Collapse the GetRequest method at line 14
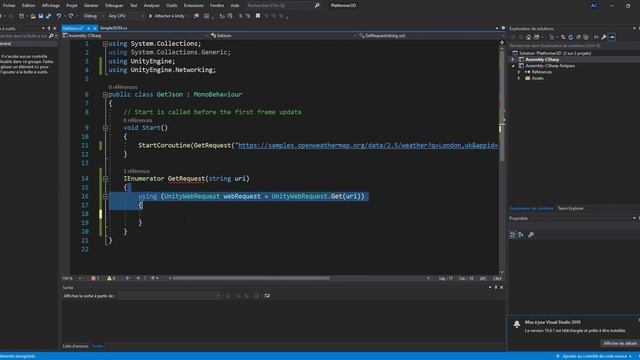Viewport: 640px width, 360px height. (x=105, y=178)
